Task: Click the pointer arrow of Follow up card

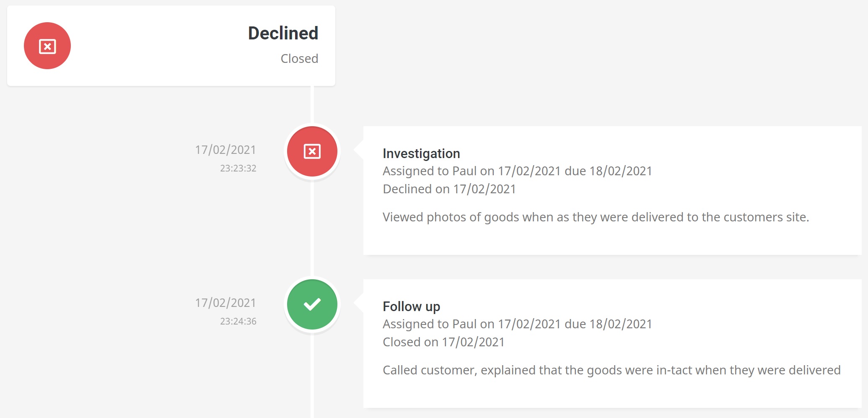Action: click(359, 302)
